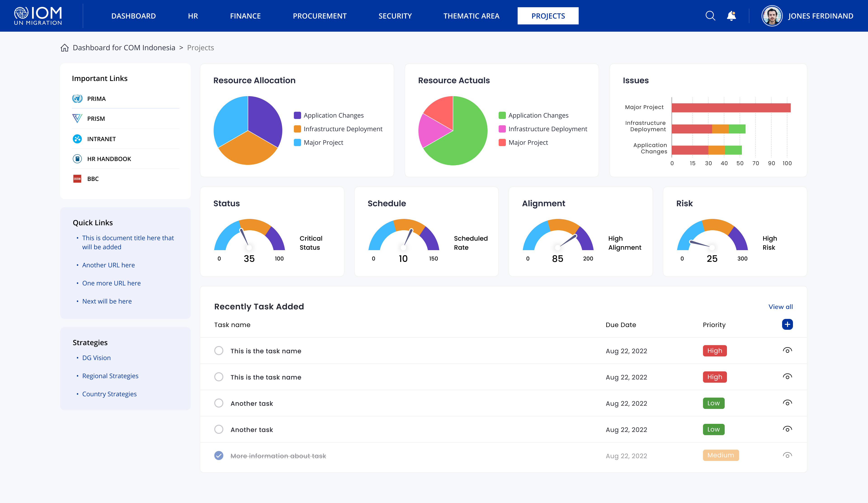
Task: Click the BBC red logo icon
Action: (77, 179)
